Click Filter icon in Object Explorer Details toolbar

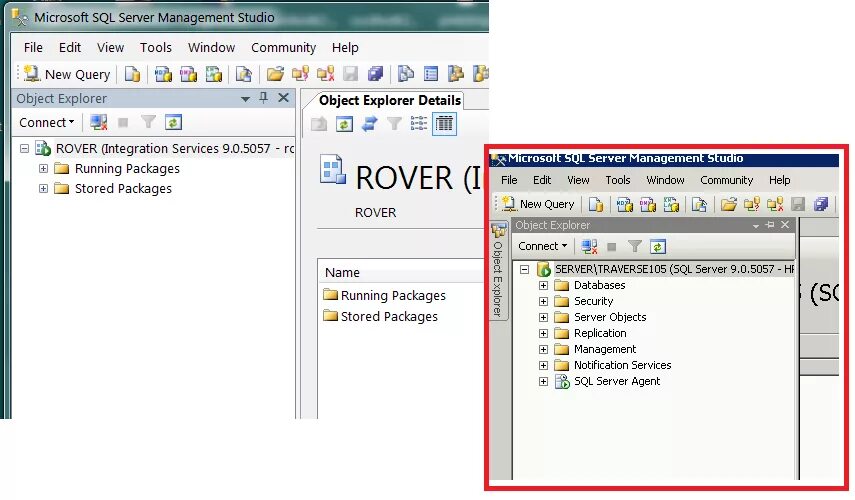pyautogui.click(x=394, y=124)
